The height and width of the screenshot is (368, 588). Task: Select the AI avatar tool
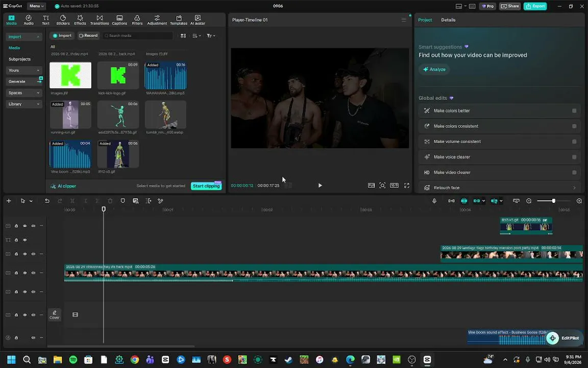click(198, 20)
